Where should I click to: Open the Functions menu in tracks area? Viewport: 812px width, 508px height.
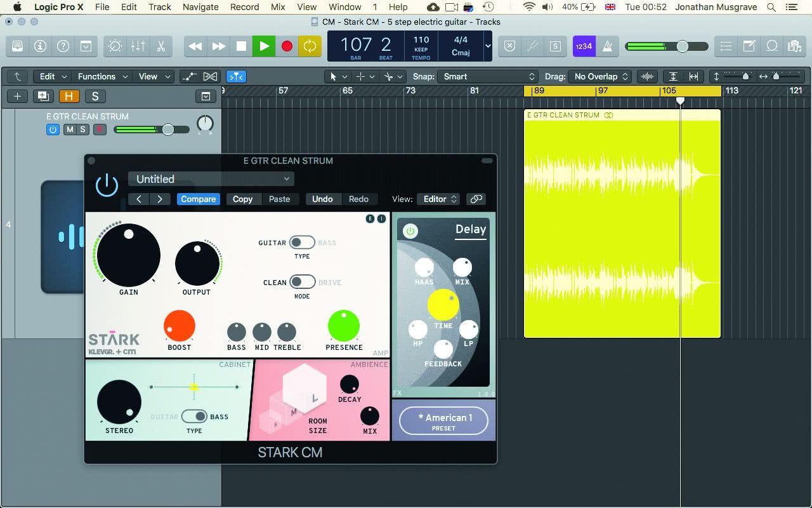point(103,76)
